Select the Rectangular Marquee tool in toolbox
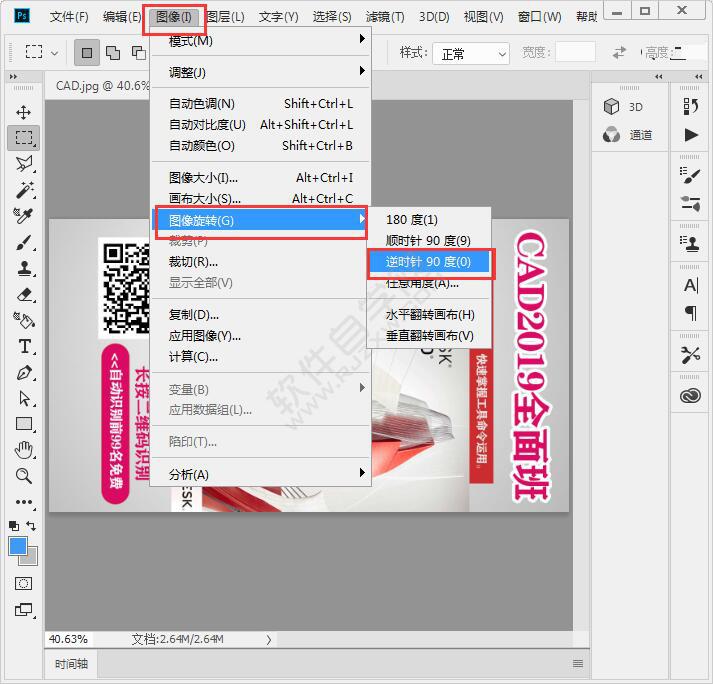This screenshot has height=684, width=713. (24, 137)
